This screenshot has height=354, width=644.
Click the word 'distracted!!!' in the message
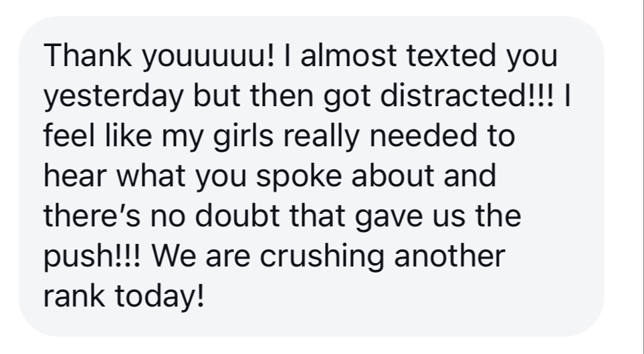point(467,96)
